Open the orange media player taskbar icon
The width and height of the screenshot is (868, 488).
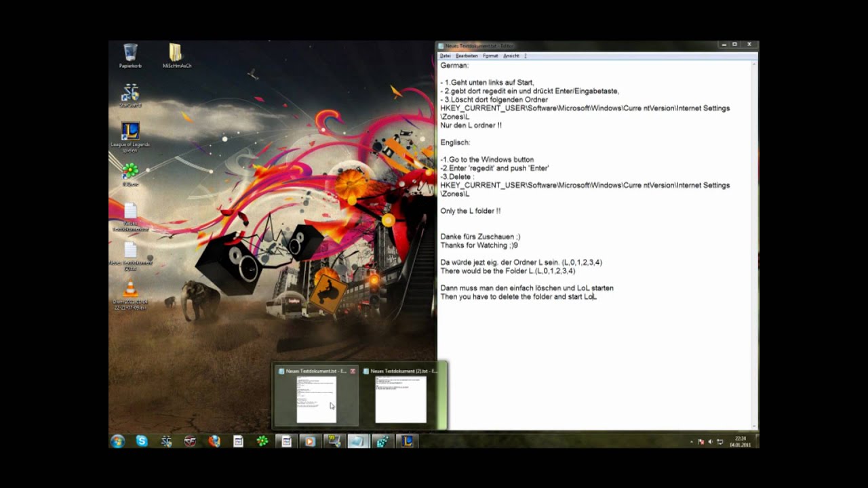pyautogui.click(x=310, y=441)
